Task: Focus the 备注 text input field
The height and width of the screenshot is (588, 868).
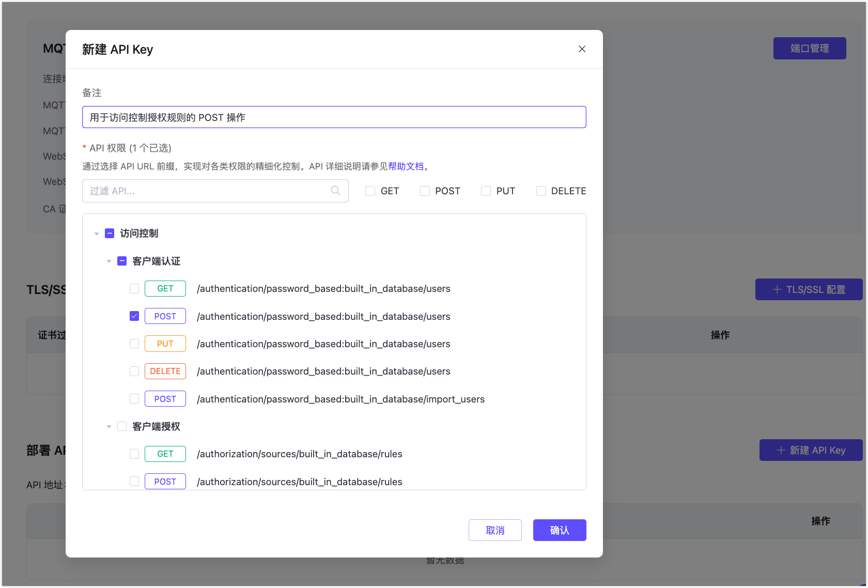Action: click(334, 117)
